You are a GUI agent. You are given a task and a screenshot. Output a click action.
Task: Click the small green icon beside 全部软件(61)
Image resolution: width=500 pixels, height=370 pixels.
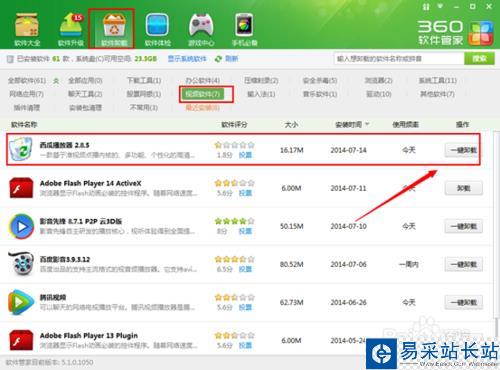(56, 81)
